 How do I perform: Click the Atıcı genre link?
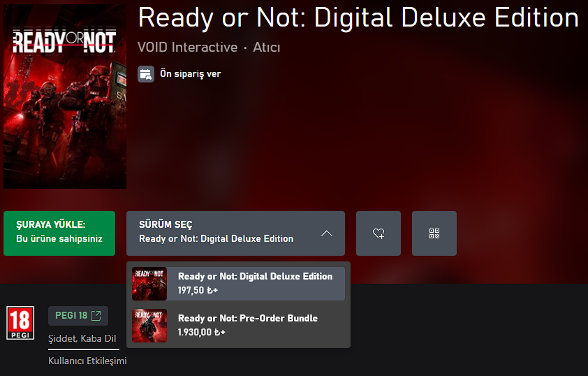(267, 48)
